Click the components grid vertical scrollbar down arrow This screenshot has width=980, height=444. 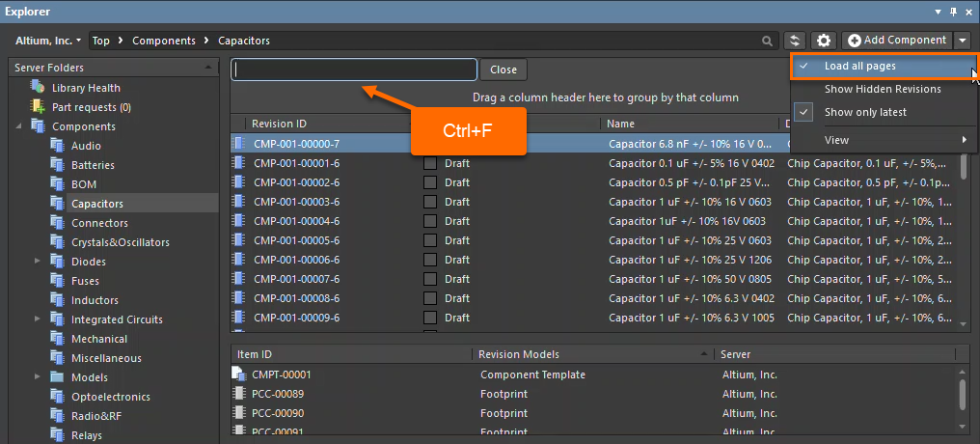963,324
